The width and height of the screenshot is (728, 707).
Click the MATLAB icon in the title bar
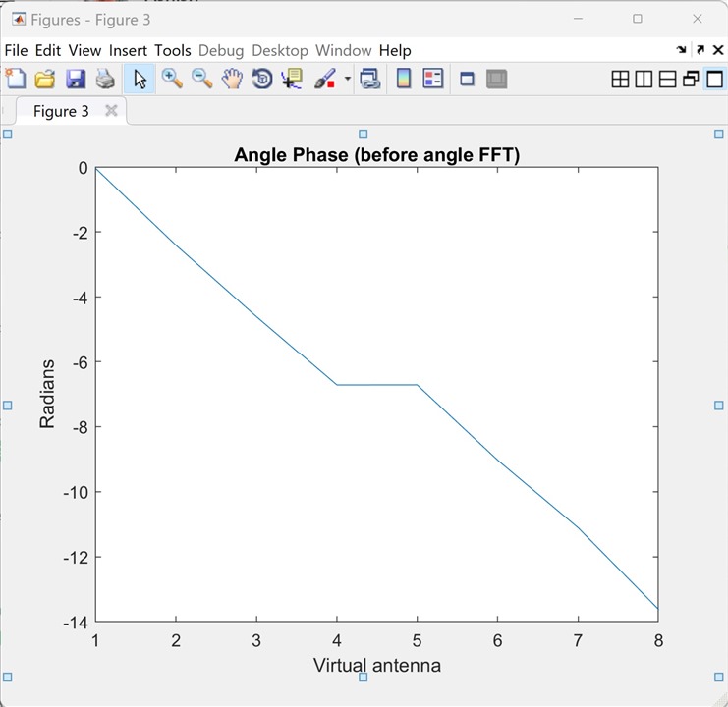click(19, 20)
